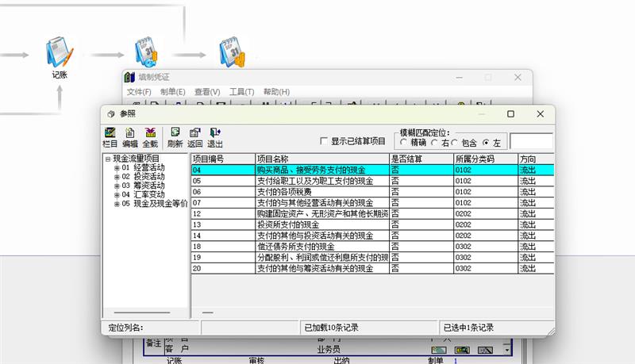635x364 pixels.
Task: Select the 精确 matching radio button
Action: click(x=404, y=143)
